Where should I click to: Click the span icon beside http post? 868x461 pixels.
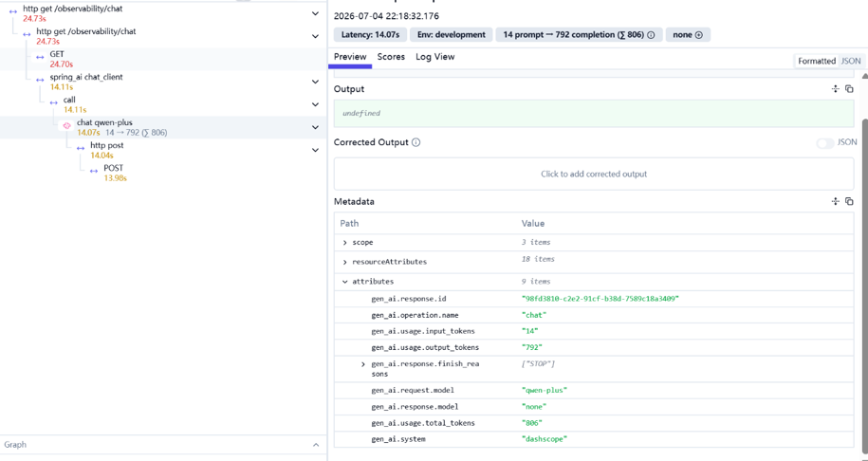pyautogui.click(x=81, y=148)
